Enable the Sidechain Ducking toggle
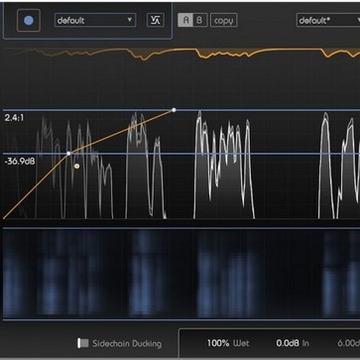 [83, 343]
